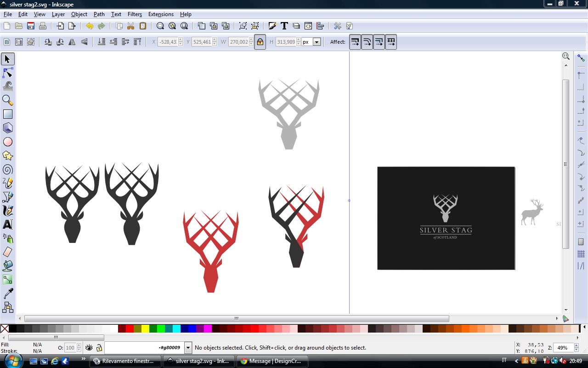Open the style indicator dropdown near #g80009
The height and width of the screenshot is (368, 588).
(x=188, y=347)
